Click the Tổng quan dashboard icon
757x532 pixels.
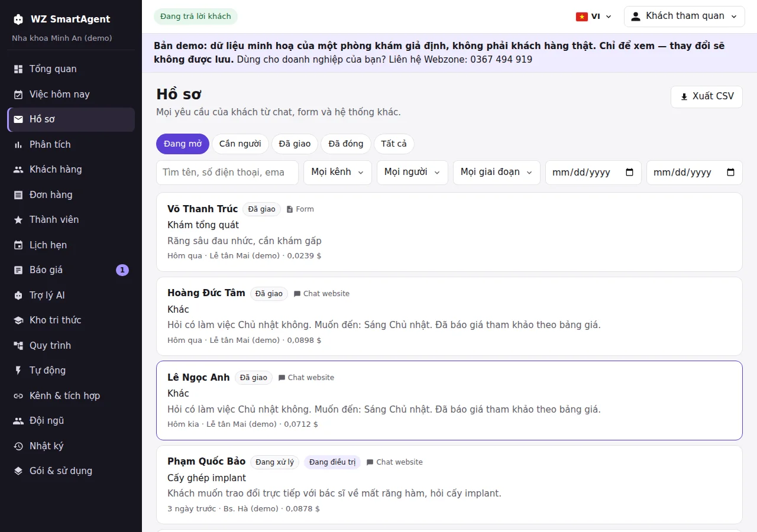(x=18, y=69)
